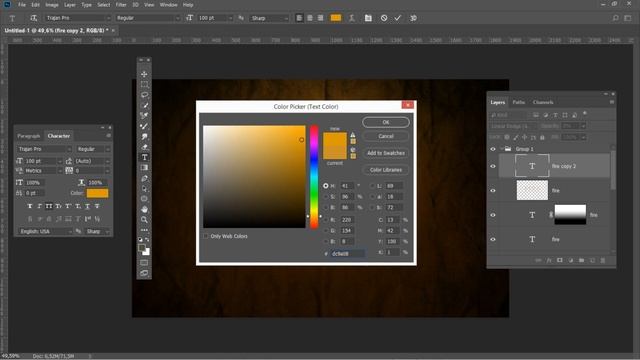
Task: Enable Only Web Colors checkbox
Action: tap(206, 236)
